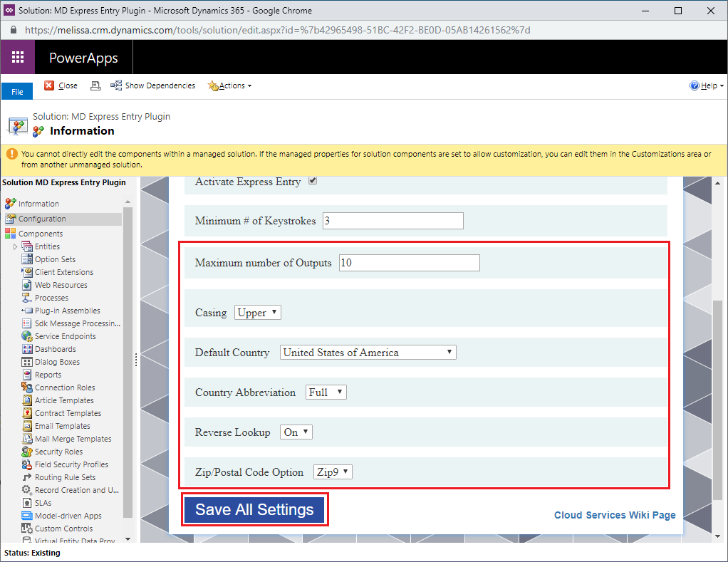Click the red Close icon in toolbar
The height and width of the screenshot is (562, 728).
tap(49, 85)
